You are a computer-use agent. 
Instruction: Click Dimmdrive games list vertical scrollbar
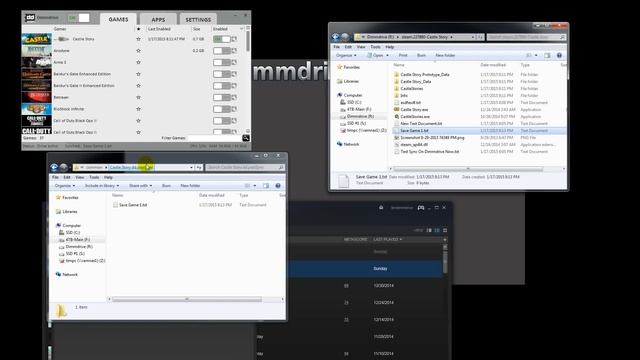pyautogui.click(x=248, y=42)
